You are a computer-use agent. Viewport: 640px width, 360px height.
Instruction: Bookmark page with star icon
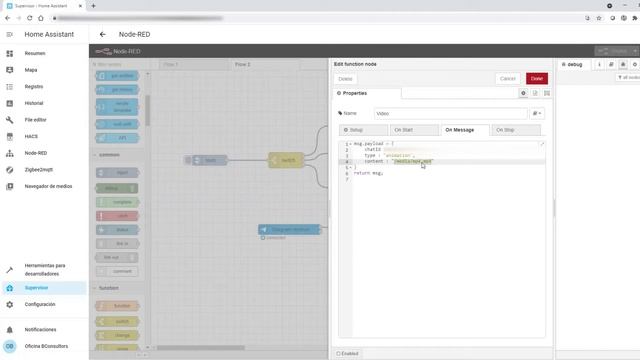[x=599, y=18]
